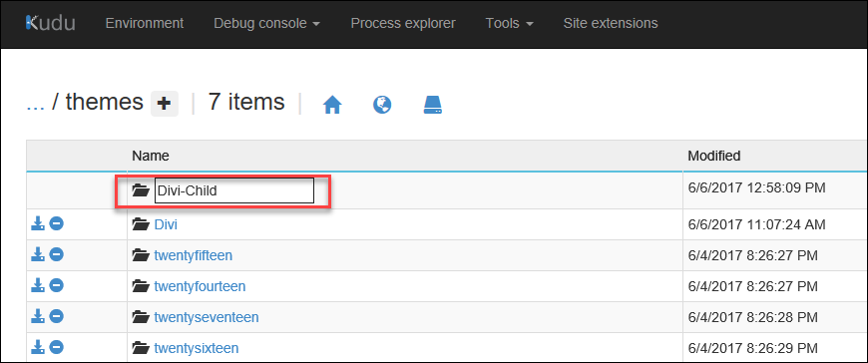Viewport: 868px width, 363px height.
Task: Download the Divi folder
Action: pyautogui.click(x=38, y=223)
